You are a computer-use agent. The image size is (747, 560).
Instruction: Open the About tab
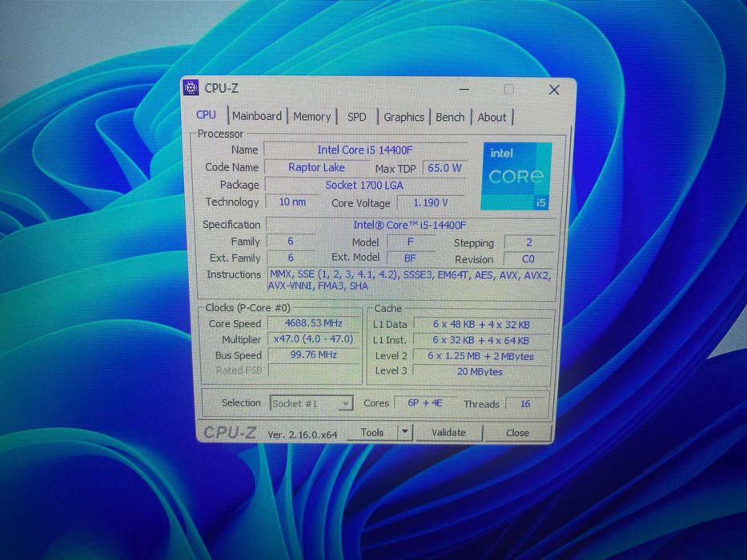point(492,117)
